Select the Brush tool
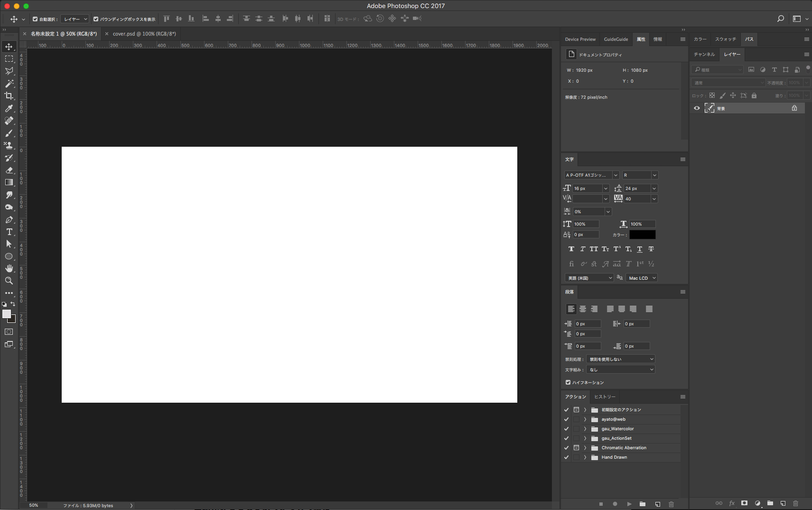 (9, 133)
